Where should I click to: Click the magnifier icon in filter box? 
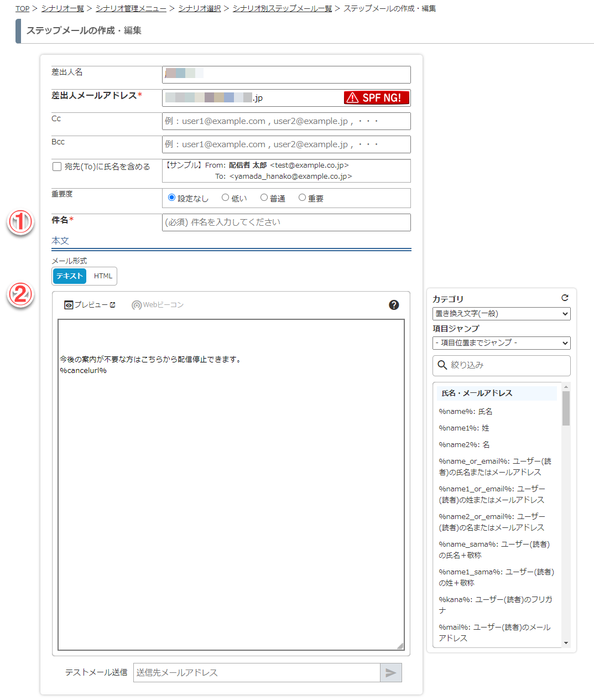coord(442,365)
